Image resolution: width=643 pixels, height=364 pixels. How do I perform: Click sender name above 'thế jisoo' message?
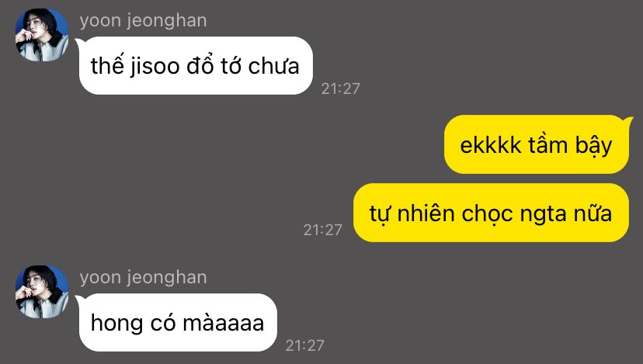(x=143, y=20)
